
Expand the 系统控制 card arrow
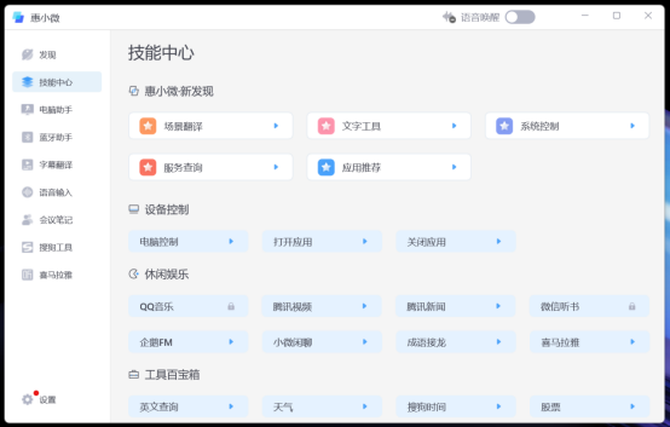pyautogui.click(x=632, y=126)
